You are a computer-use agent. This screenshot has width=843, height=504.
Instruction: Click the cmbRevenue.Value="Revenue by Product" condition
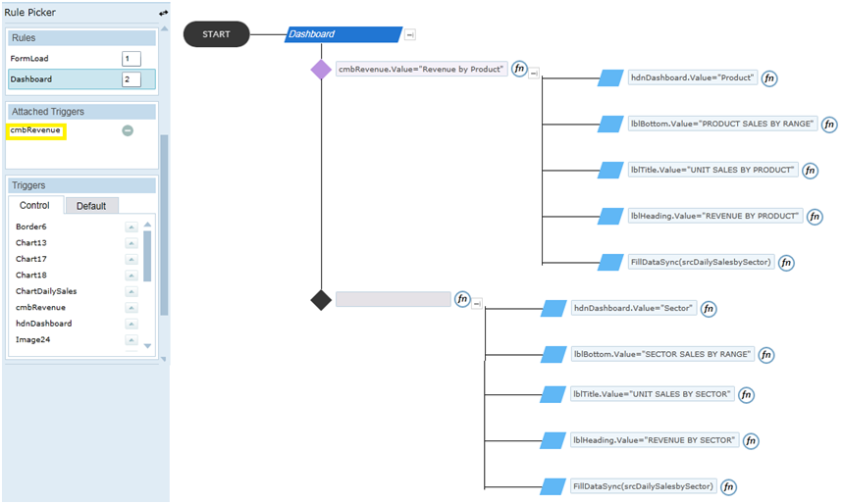pyautogui.click(x=422, y=70)
